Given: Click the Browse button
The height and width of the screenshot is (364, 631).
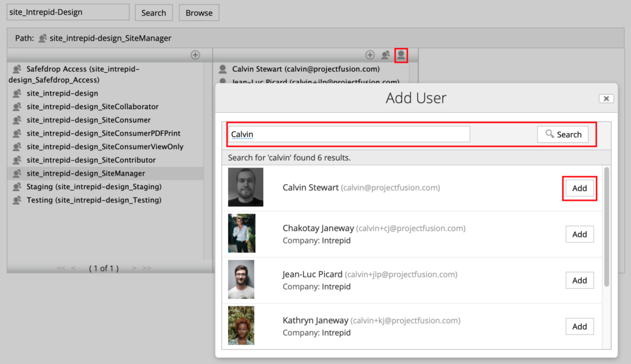Looking at the screenshot, I should 199,13.
